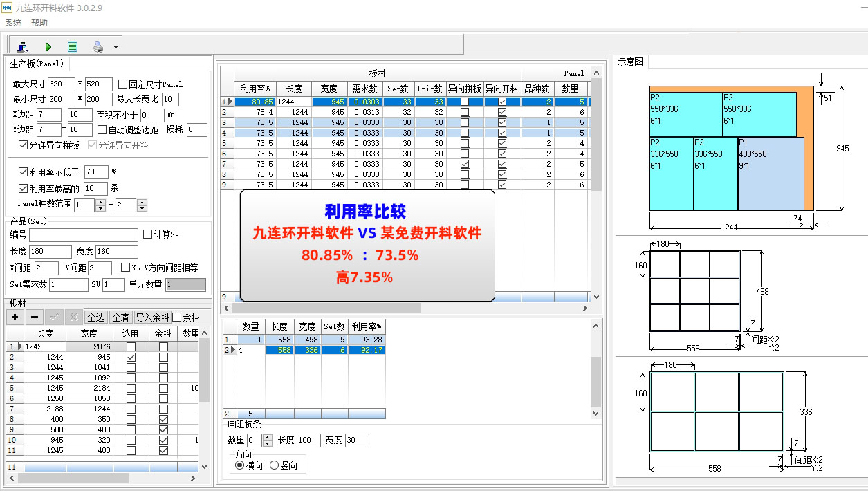
Task: Open the 系统 menu
Action: point(13,23)
